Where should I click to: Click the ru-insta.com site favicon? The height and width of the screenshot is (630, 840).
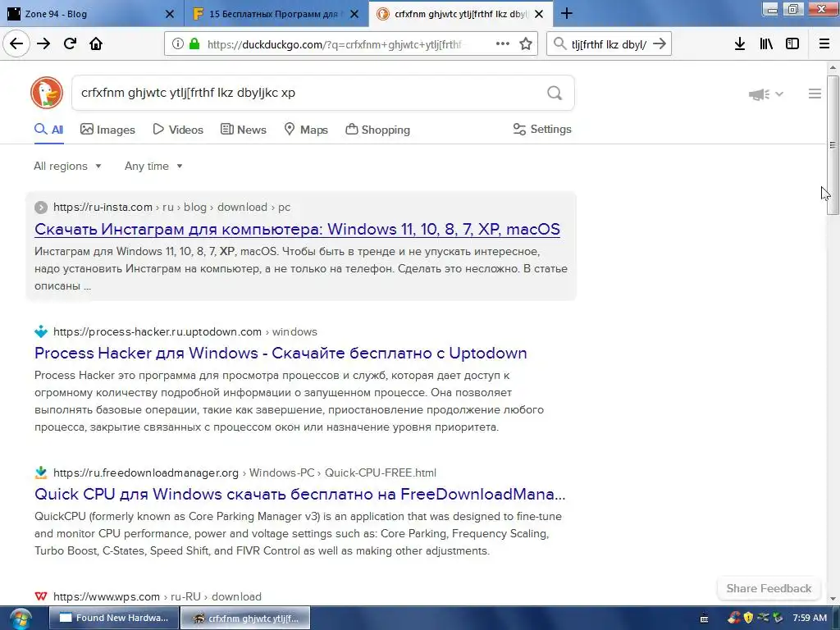coord(41,208)
